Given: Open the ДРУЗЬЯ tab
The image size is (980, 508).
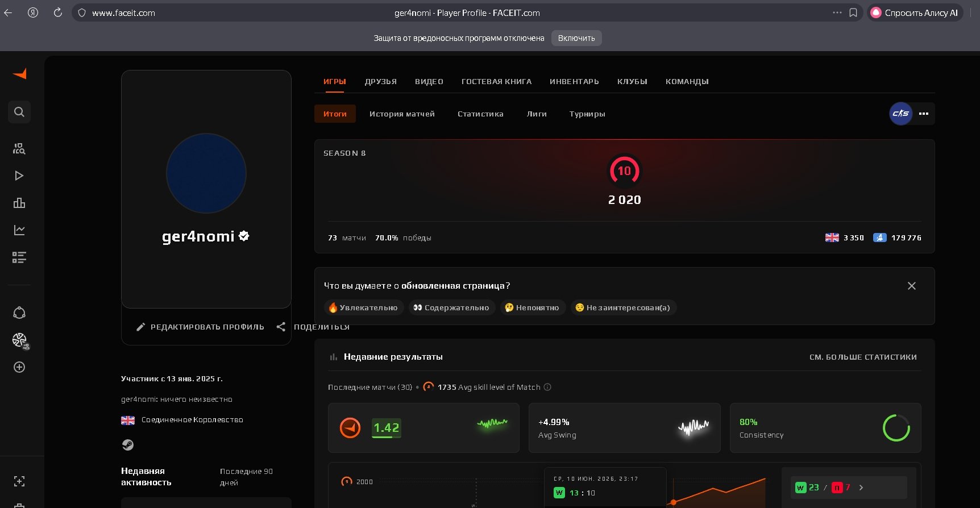Looking at the screenshot, I should point(381,81).
